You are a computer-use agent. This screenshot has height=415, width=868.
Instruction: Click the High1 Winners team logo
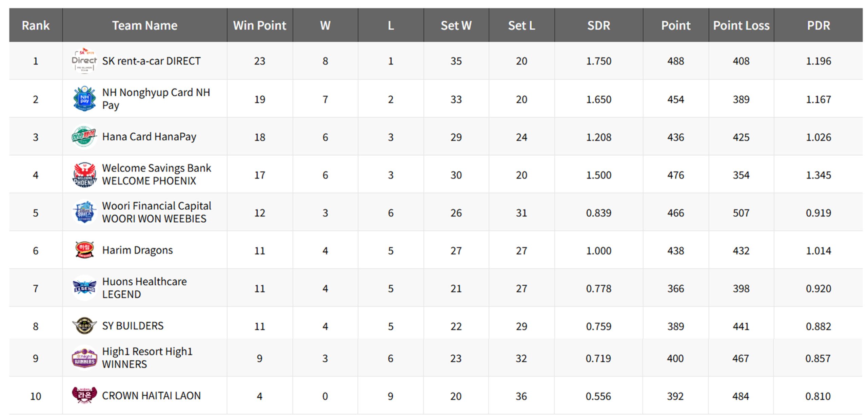84,358
